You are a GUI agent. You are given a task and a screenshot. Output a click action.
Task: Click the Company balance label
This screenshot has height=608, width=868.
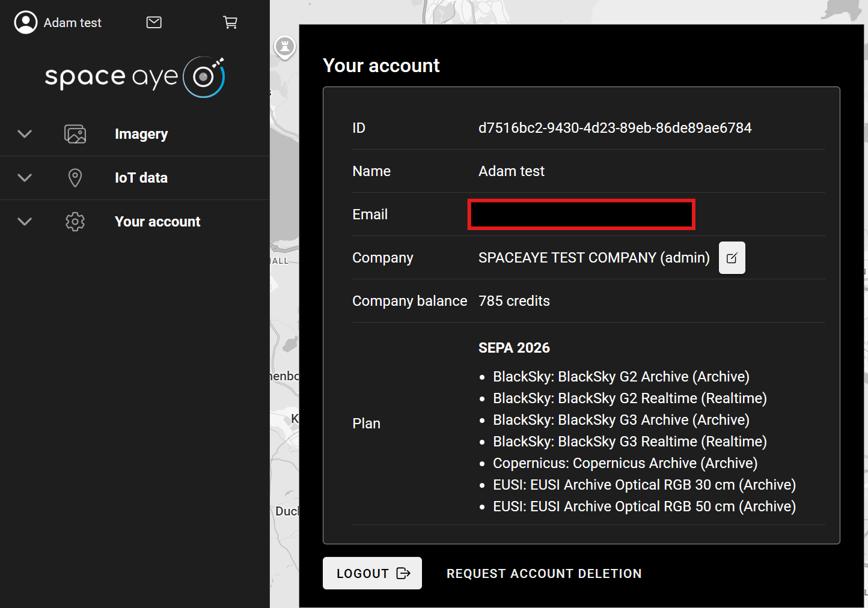409,301
